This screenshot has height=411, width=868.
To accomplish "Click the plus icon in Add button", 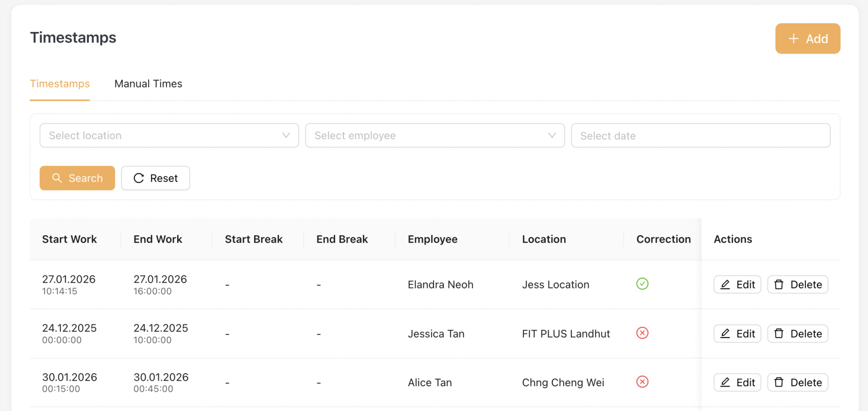I will pos(794,39).
